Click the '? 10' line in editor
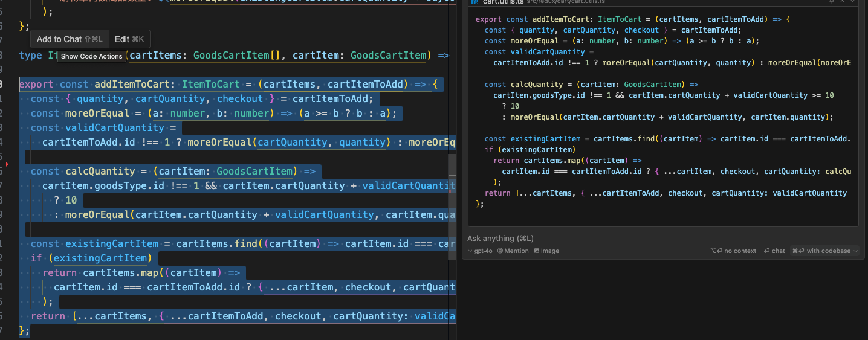 point(65,200)
